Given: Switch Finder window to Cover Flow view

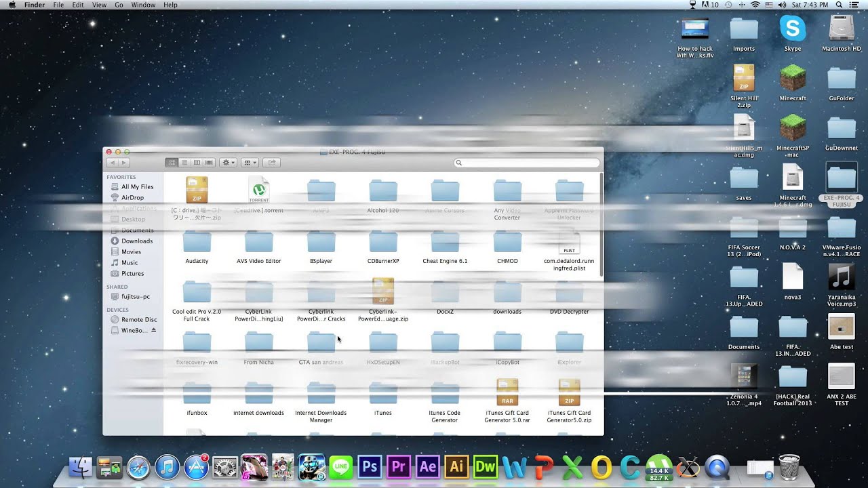Looking at the screenshot, I should pos(210,163).
